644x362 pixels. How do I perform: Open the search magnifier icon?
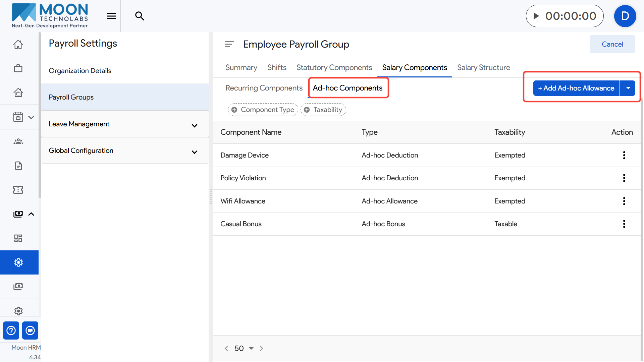[x=140, y=16]
